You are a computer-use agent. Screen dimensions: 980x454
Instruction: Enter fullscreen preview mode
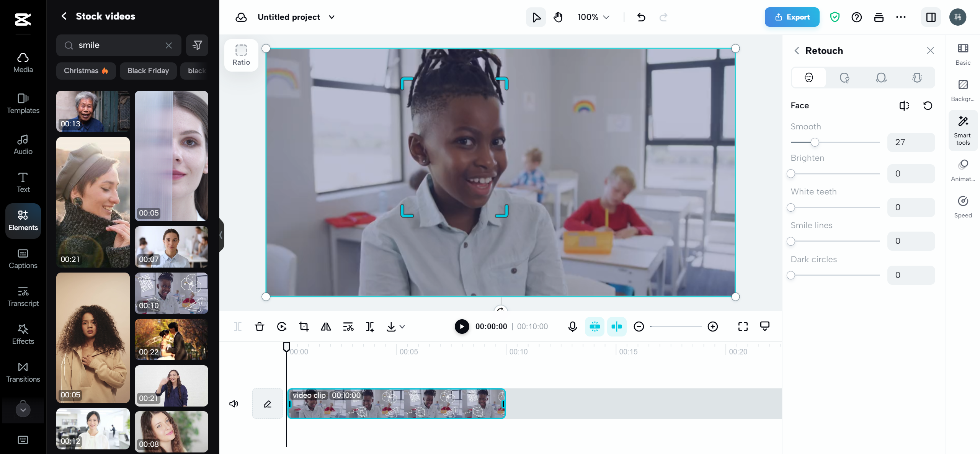[743, 327]
